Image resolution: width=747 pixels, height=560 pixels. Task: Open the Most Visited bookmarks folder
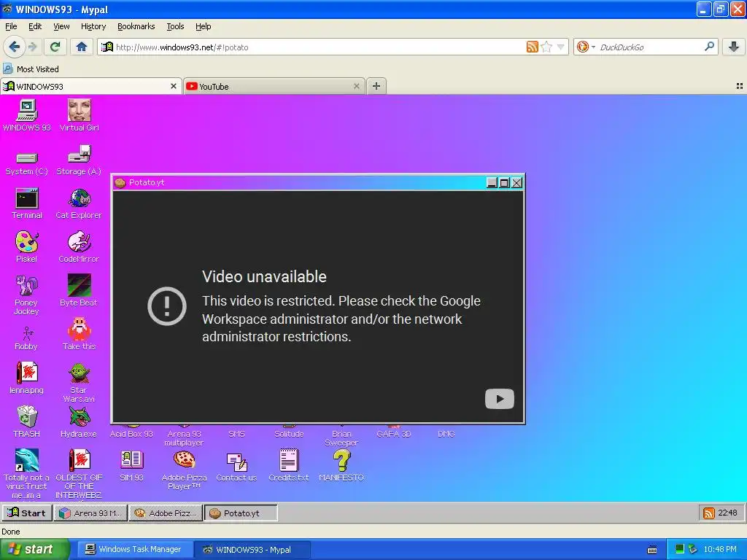point(31,69)
